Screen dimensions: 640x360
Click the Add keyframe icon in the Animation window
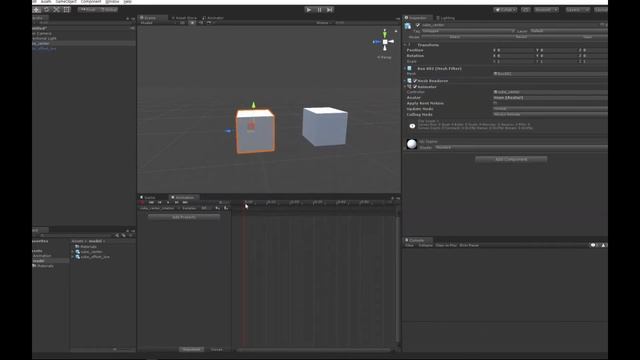(218, 208)
